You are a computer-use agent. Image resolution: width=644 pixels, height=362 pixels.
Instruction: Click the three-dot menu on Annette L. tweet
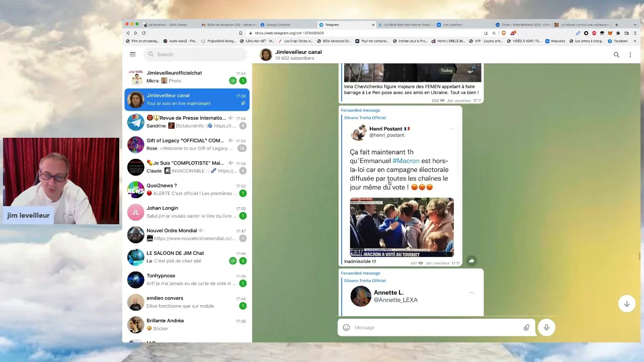pyautogui.click(x=472, y=293)
